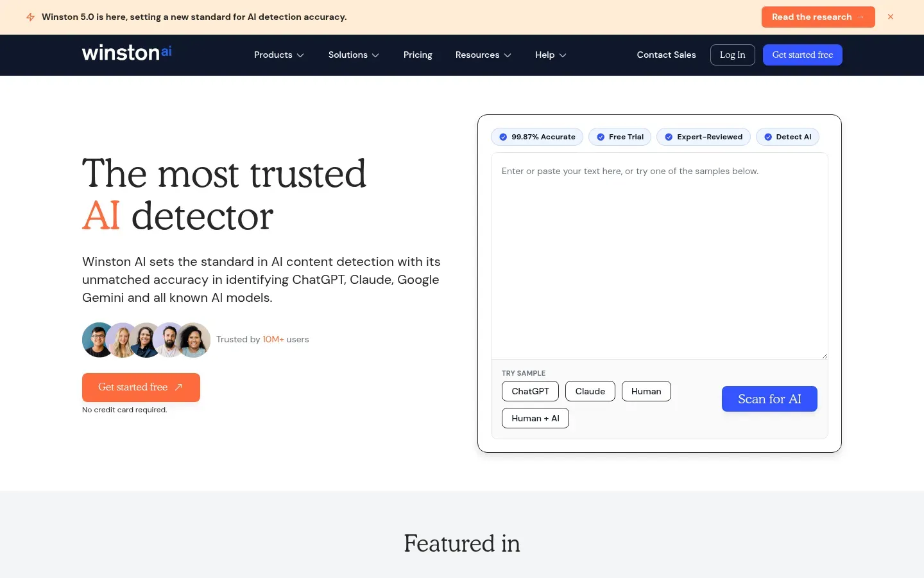Viewport: 924px width, 578px height.
Task: Dismiss the announcement banner
Action: pos(891,17)
